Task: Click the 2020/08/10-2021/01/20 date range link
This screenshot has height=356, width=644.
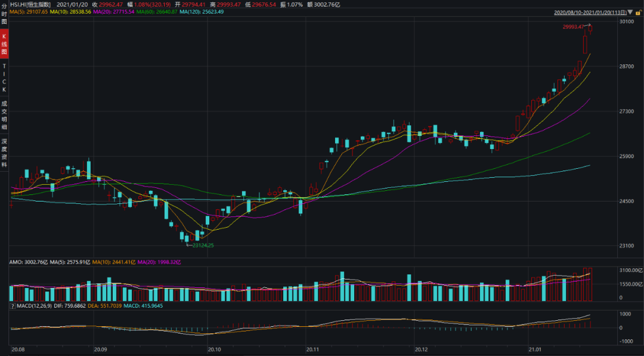Action: tap(590, 12)
